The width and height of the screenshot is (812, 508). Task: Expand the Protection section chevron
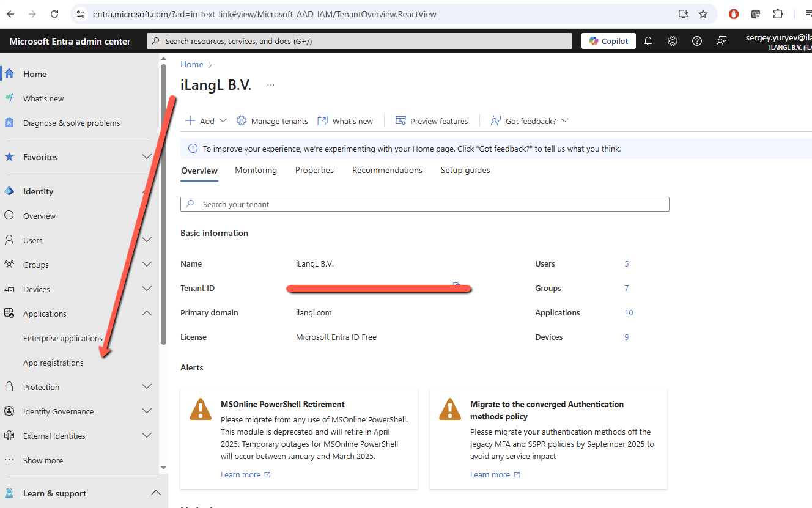147,387
